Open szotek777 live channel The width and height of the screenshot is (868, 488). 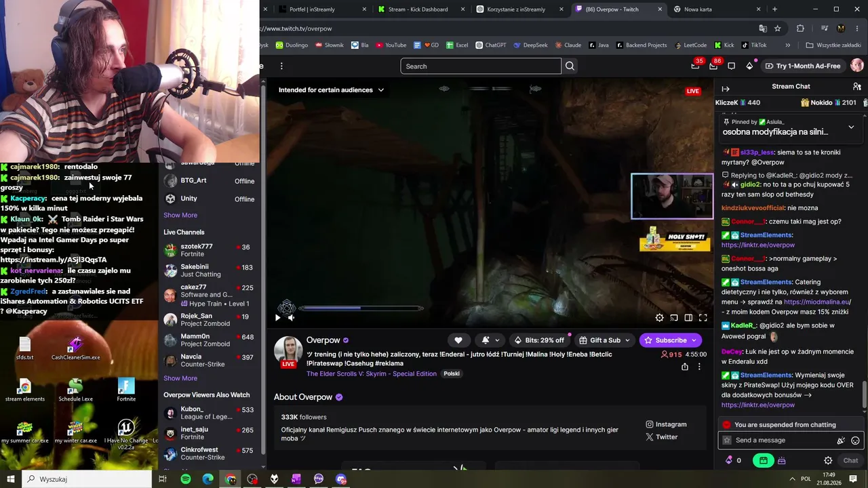pos(210,250)
